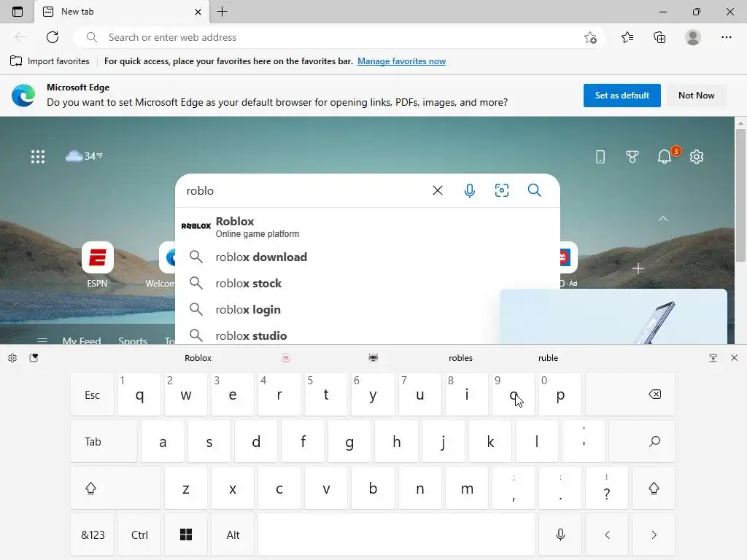Open the 34°F weather widget
The width and height of the screenshot is (747, 560).
point(85,156)
